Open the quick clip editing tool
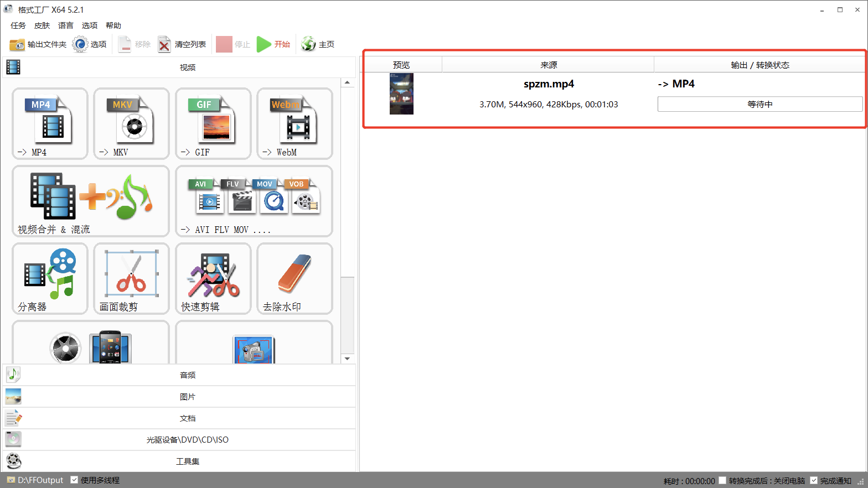The image size is (868, 488). click(x=213, y=278)
